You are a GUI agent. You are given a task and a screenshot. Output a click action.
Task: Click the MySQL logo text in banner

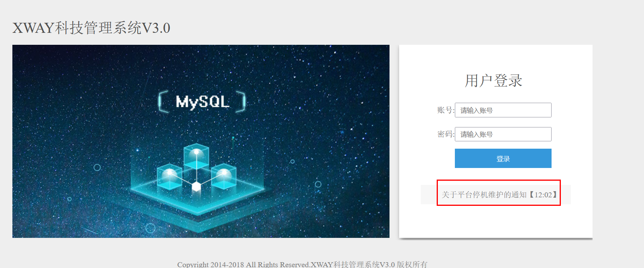202,102
